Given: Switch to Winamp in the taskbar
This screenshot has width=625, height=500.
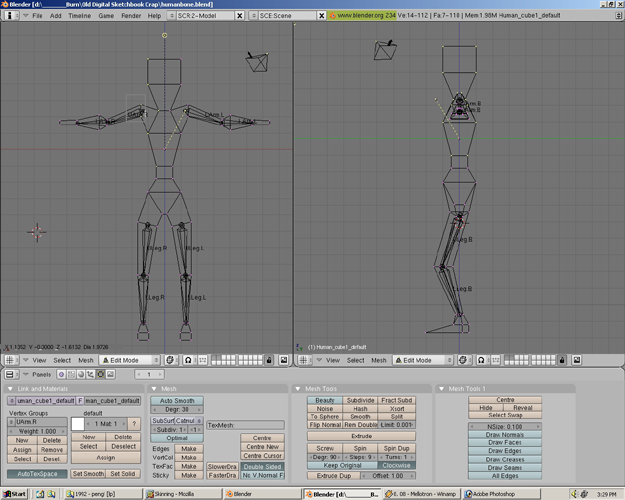Looking at the screenshot, I should point(421,494).
